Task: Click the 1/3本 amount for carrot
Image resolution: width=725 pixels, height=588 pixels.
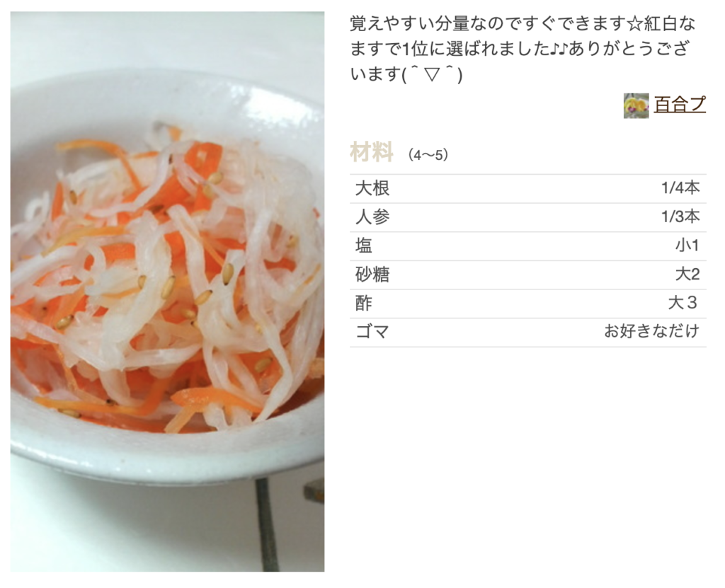Action: (680, 217)
